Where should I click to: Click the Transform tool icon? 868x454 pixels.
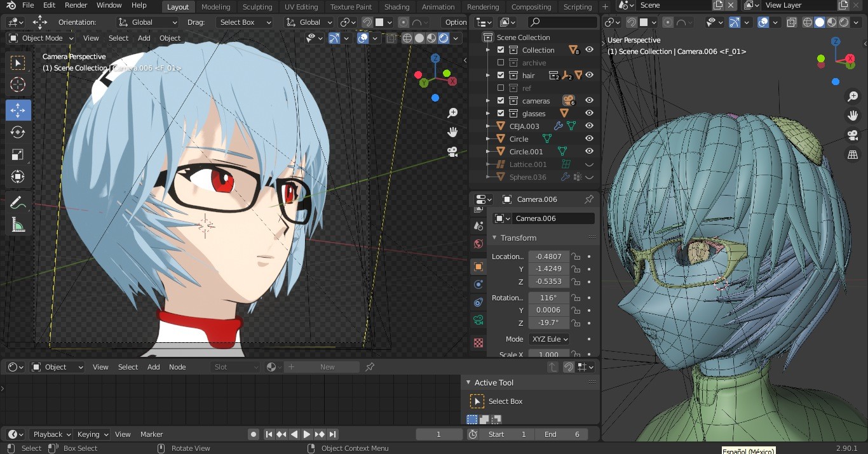(18, 177)
